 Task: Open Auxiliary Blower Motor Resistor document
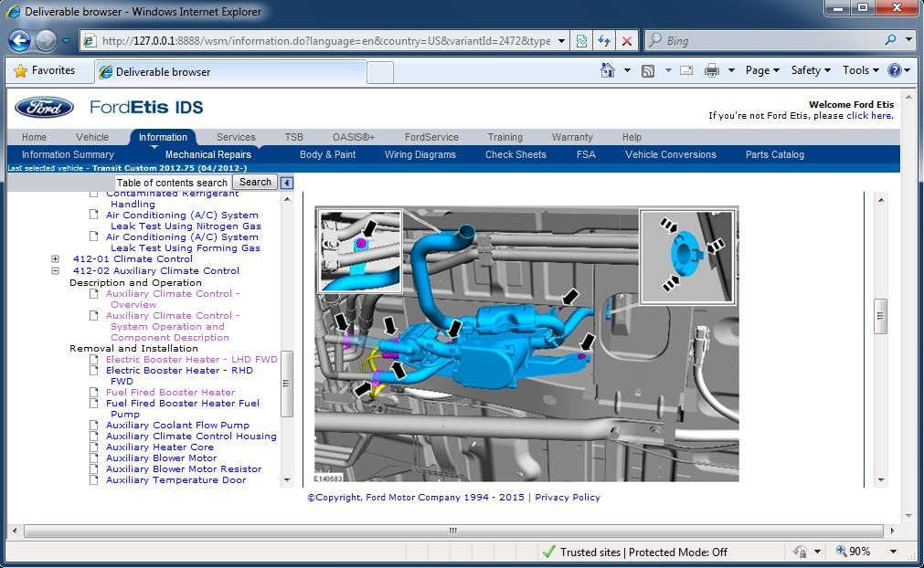pos(184,469)
